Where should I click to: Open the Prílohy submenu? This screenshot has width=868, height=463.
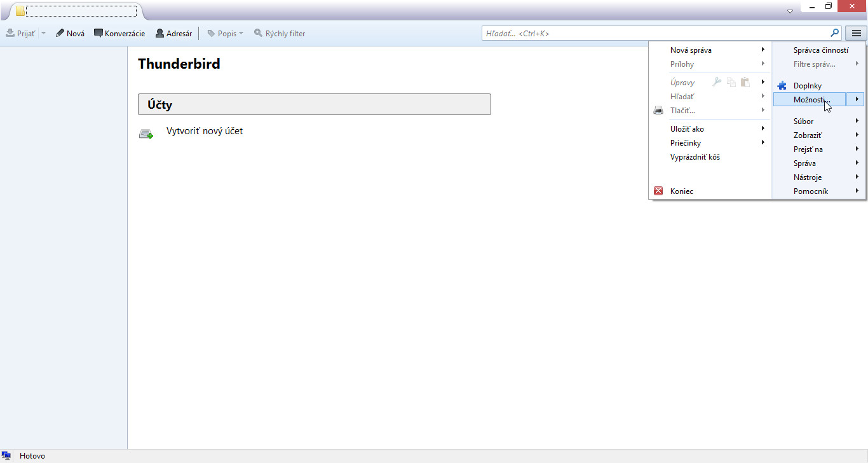(710, 64)
